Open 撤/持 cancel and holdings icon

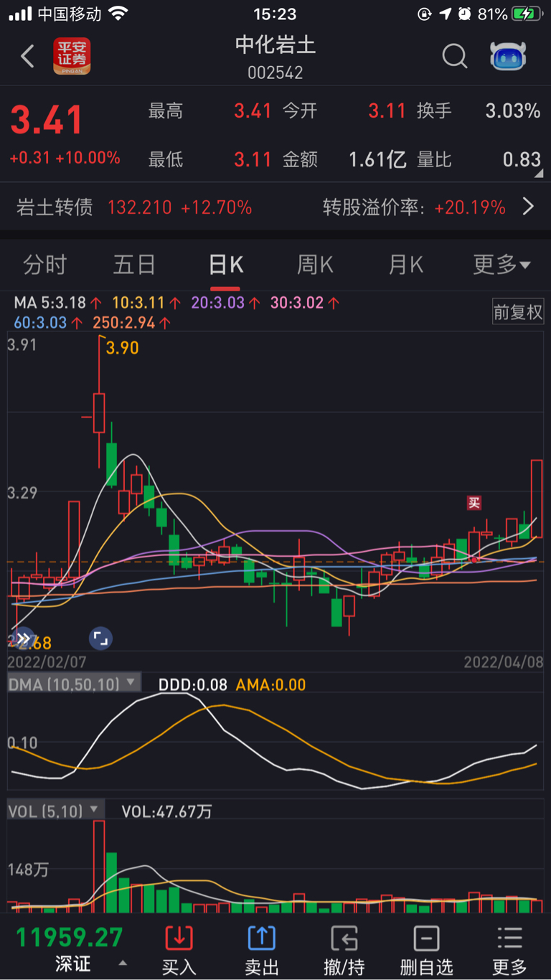[344, 938]
